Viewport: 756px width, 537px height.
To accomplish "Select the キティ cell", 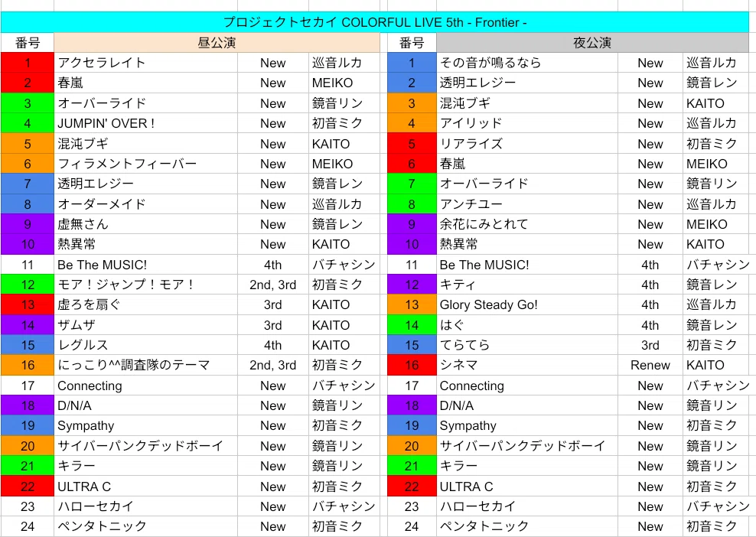I will (x=527, y=285).
